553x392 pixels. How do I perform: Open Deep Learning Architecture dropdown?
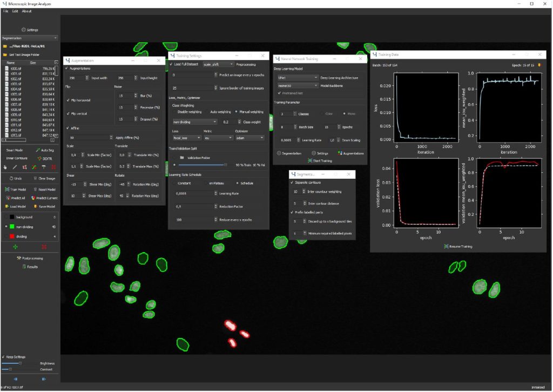[x=296, y=78]
